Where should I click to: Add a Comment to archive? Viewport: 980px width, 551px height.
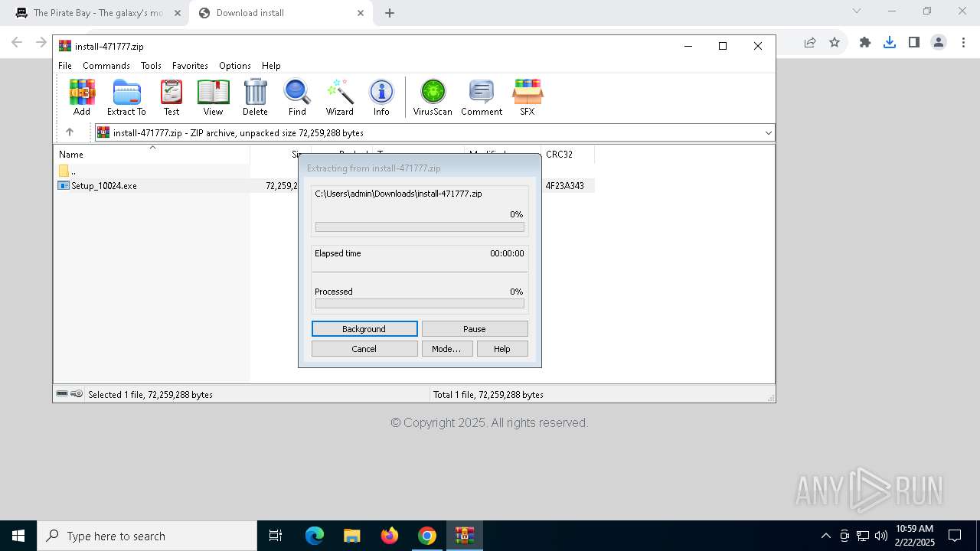click(x=482, y=97)
